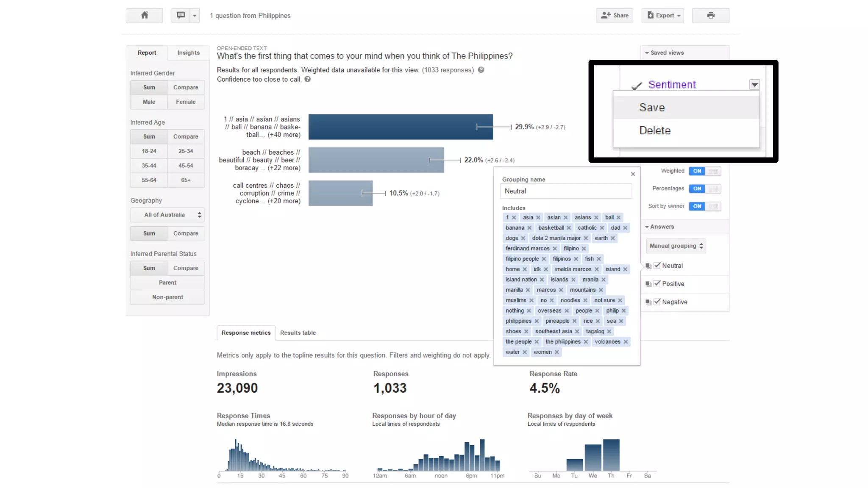Uncheck the Negative answer checkbox
This screenshot has height=488, width=868.
(657, 302)
